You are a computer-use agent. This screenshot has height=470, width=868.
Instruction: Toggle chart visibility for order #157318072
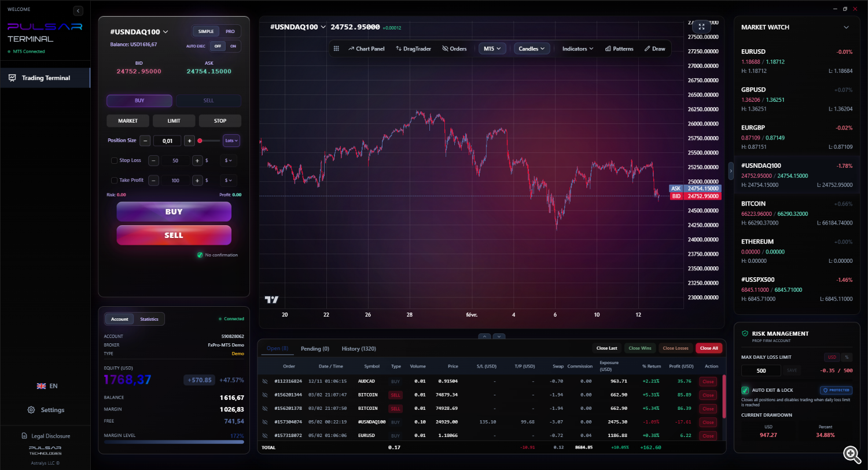point(265,435)
